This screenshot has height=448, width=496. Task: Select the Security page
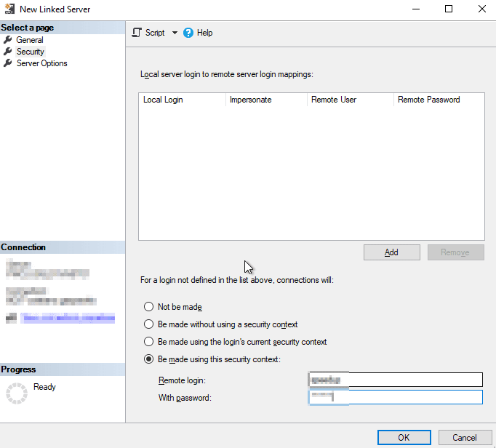31,52
